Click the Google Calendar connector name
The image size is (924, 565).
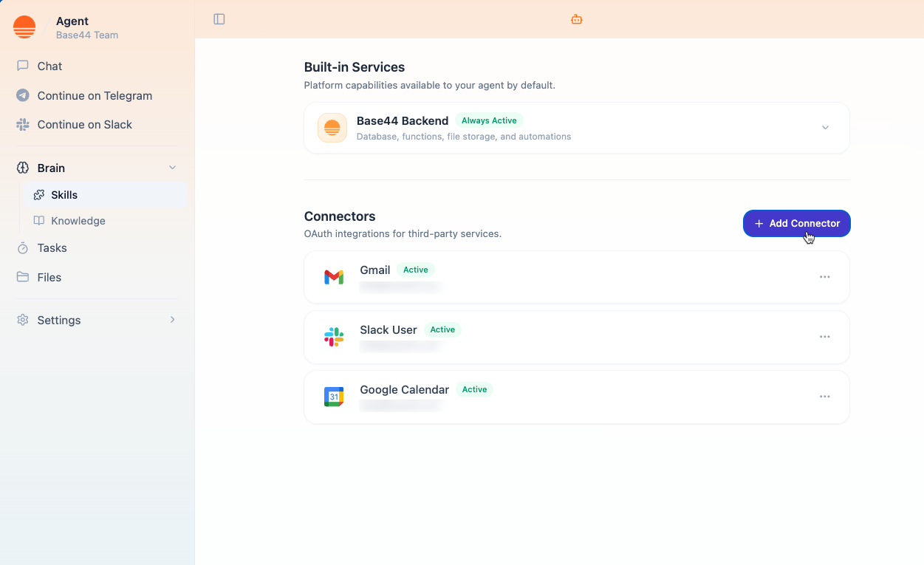point(405,390)
